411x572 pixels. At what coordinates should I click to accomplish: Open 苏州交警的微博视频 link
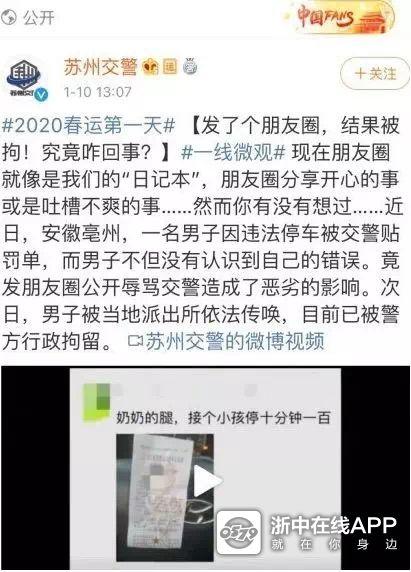(235, 342)
